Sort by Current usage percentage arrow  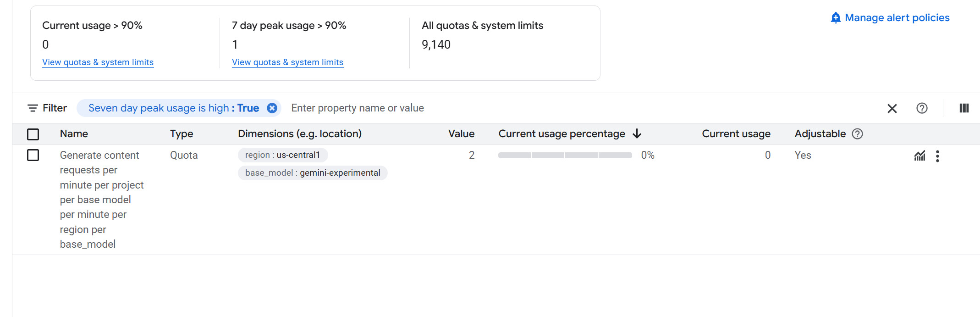637,134
